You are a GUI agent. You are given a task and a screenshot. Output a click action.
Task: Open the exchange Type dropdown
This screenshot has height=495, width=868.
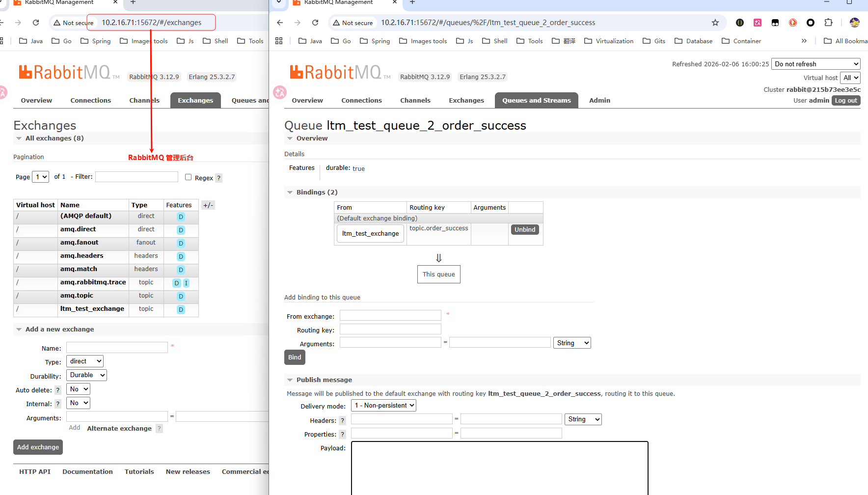(x=85, y=361)
